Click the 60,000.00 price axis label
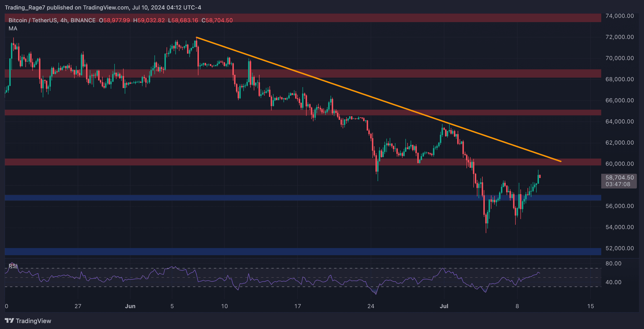This screenshot has height=329, width=644. [x=620, y=164]
